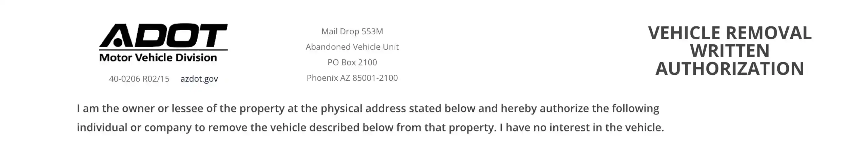Select form number 40-0206 R02/15

point(139,79)
